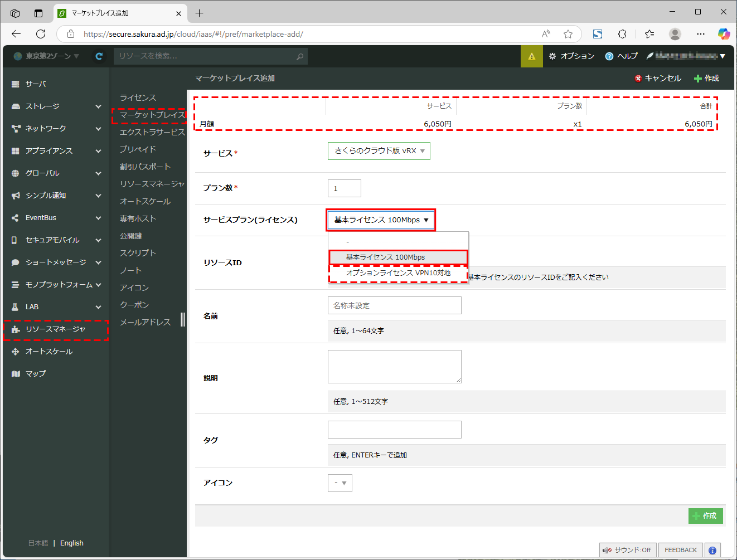Click the search magnifier icon
The height and width of the screenshot is (560, 737).
point(300,56)
